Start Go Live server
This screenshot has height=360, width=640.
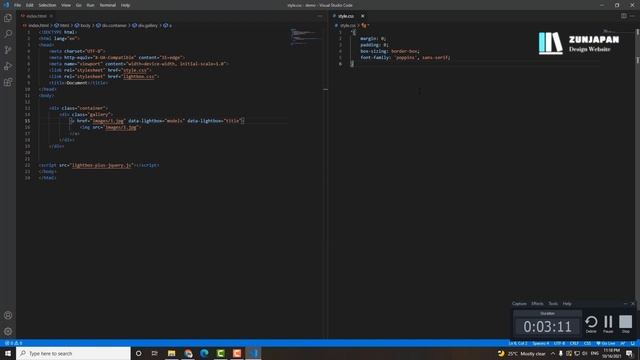605,343
